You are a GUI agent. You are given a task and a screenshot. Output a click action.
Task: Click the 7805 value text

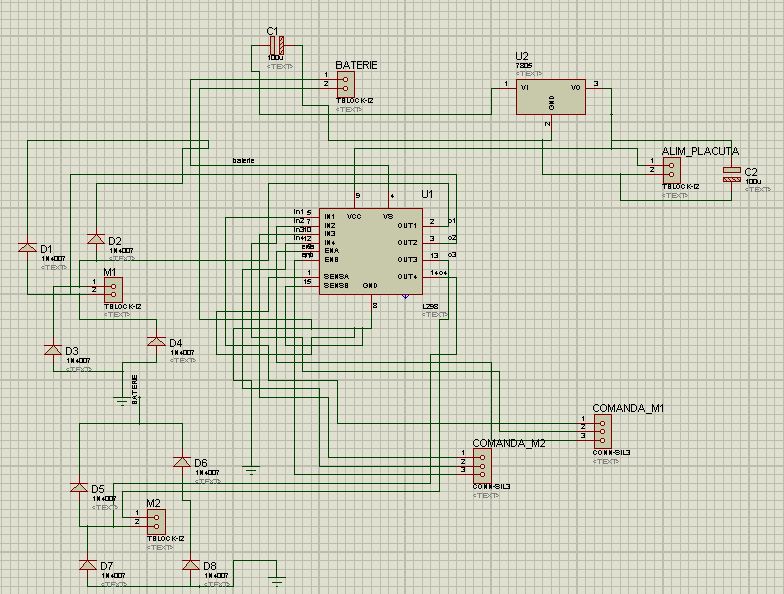pos(524,66)
